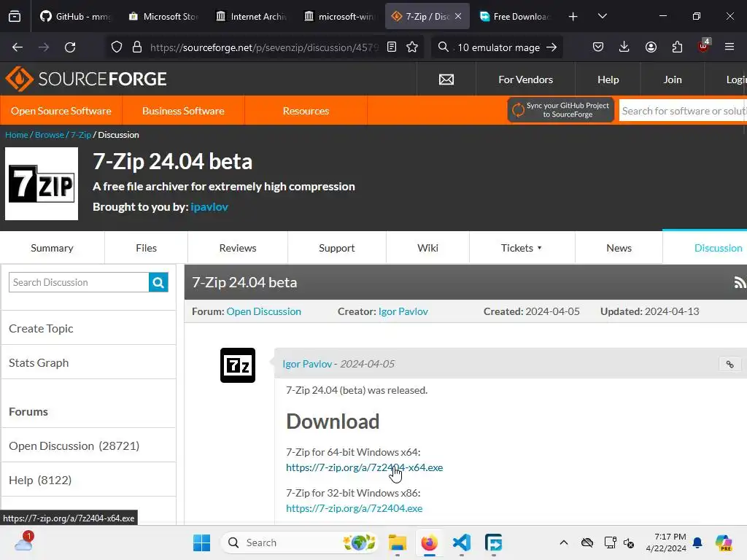
Task: Open tracking protection shield icon
Action: click(x=117, y=47)
